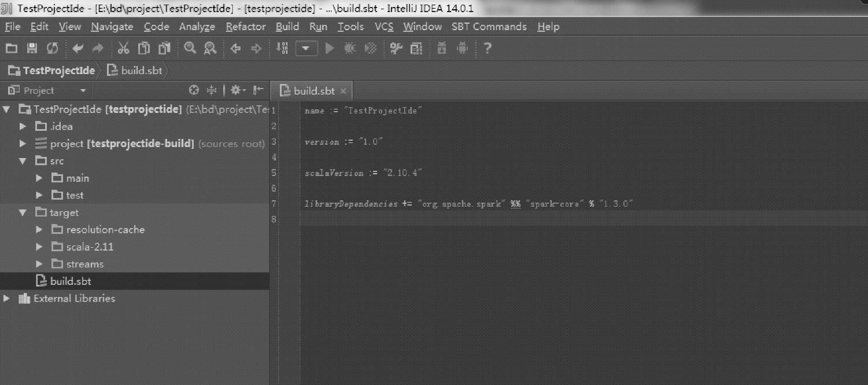Screen dimensions: 868x385
Task: Open the Run menu
Action: click(x=318, y=27)
